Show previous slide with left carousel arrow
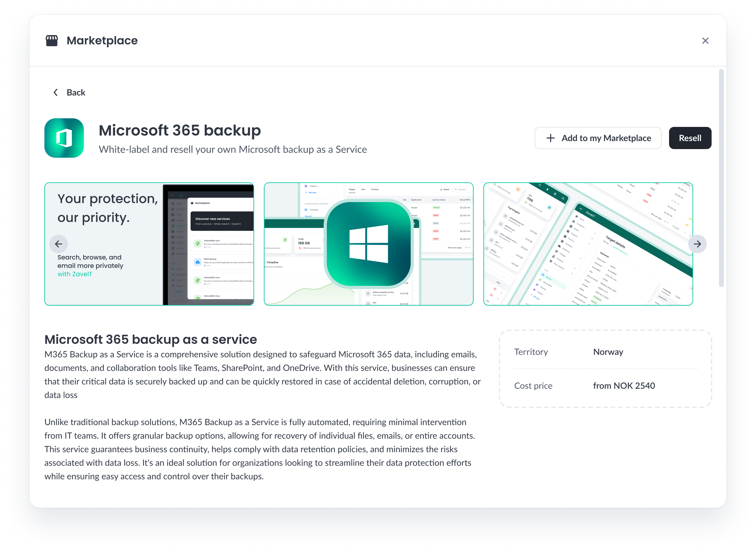Image resolution: width=756 pixels, height=552 pixels. point(59,244)
